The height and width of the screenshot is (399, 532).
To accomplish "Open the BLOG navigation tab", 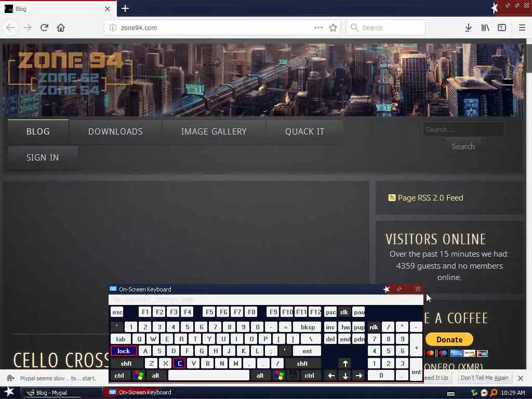I will [x=38, y=131].
